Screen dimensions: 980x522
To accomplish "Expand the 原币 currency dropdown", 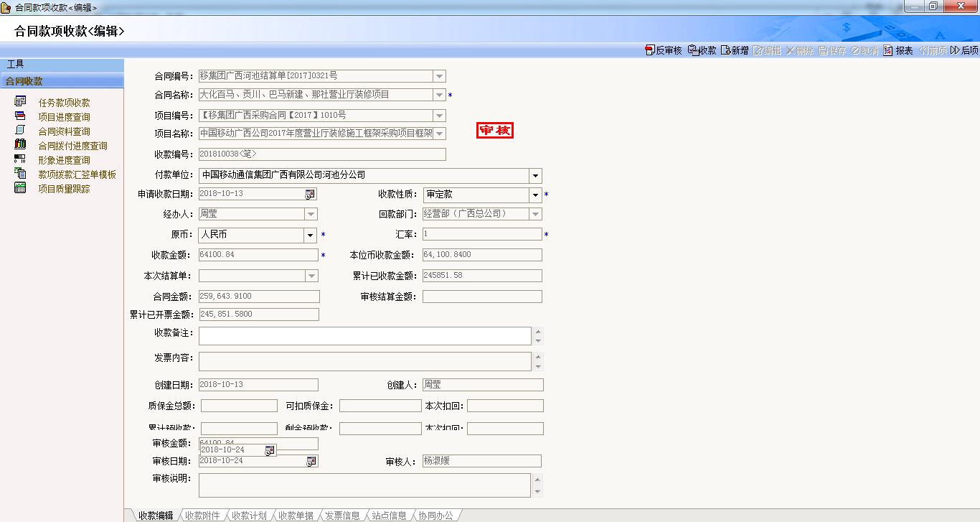I will 310,235.
